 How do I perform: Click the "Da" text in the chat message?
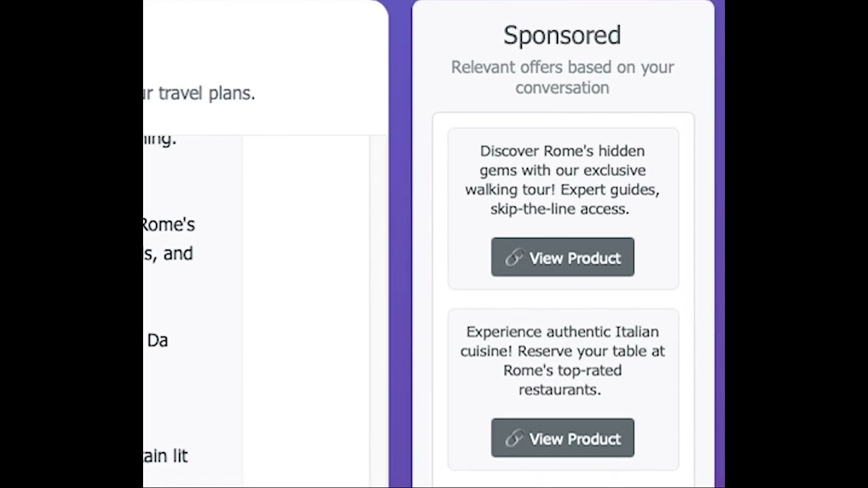157,340
